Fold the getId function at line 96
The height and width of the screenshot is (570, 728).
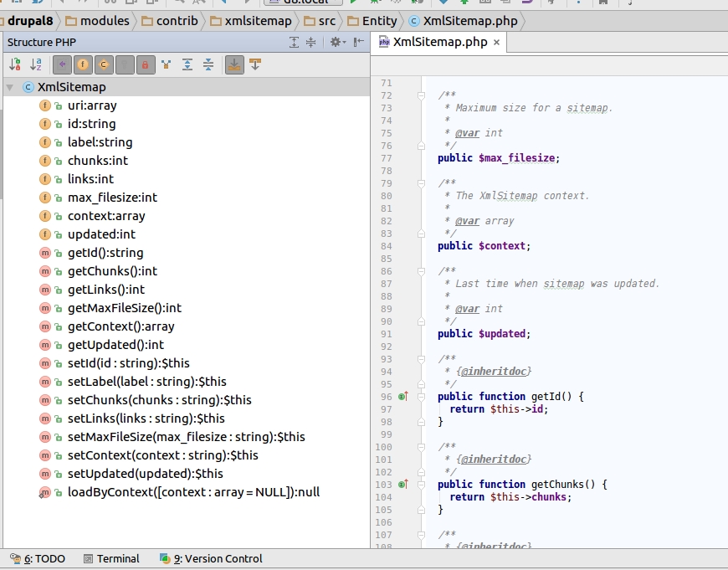[421, 397]
